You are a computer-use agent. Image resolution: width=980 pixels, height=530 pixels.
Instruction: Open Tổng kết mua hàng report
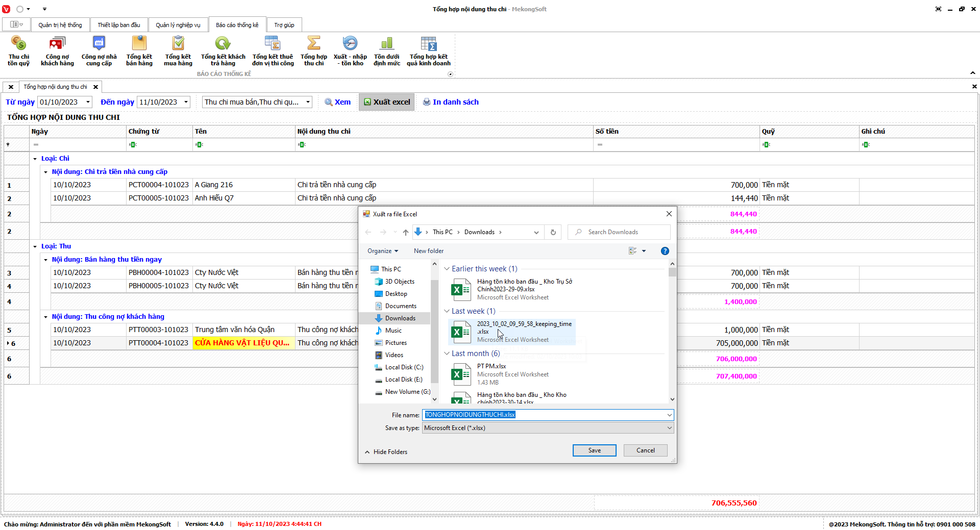(x=178, y=51)
